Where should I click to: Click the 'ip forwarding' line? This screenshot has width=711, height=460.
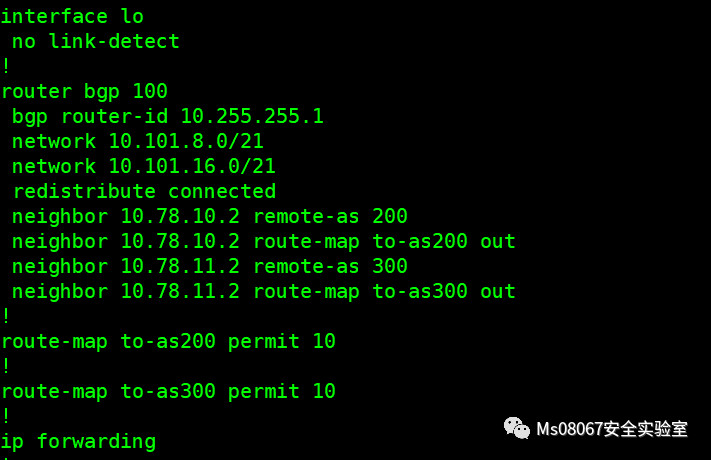[x=78, y=441]
